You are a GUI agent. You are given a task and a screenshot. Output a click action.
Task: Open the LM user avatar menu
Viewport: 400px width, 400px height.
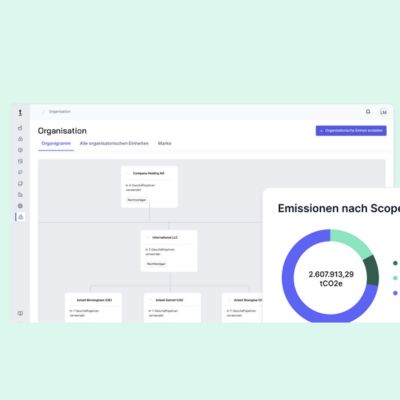383,112
